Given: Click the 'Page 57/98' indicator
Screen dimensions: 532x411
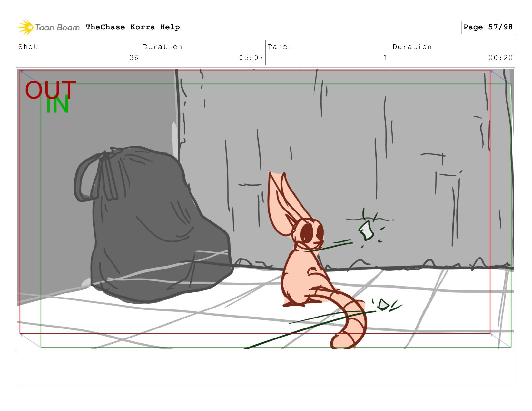Looking at the screenshot, I should click(488, 27).
